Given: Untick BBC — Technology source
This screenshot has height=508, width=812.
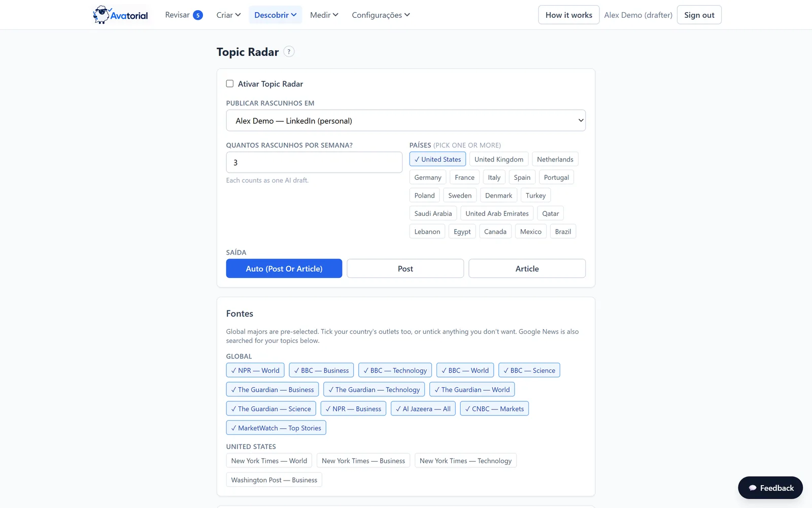Looking at the screenshot, I should point(395,370).
